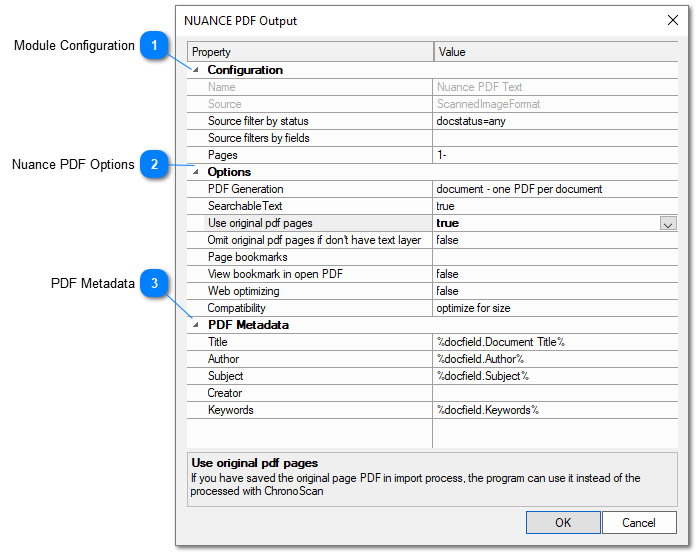Edit the %docfield.Document Title% value
The image size is (698, 555).
click(x=555, y=342)
